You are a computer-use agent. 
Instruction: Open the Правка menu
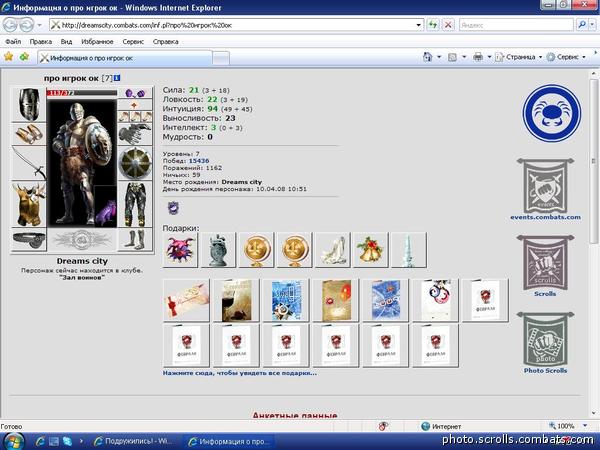click(41, 41)
